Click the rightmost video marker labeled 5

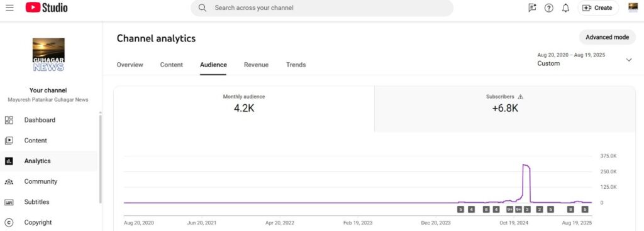pyautogui.click(x=585, y=209)
